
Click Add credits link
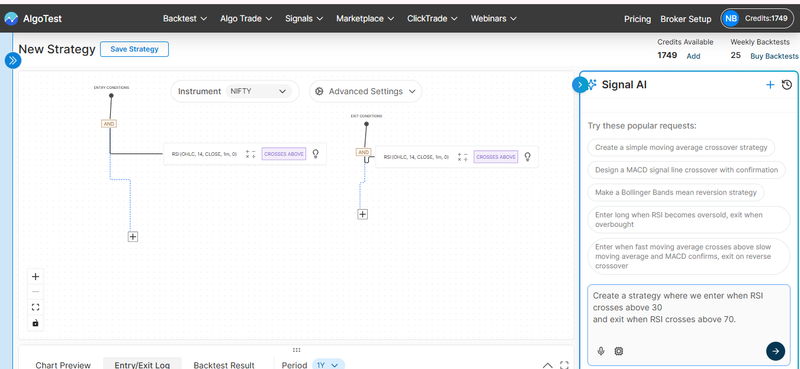[693, 56]
